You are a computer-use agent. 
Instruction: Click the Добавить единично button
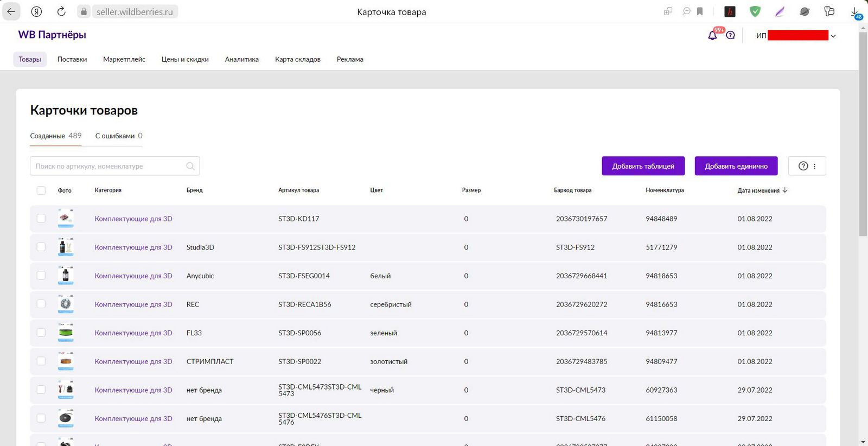(736, 166)
